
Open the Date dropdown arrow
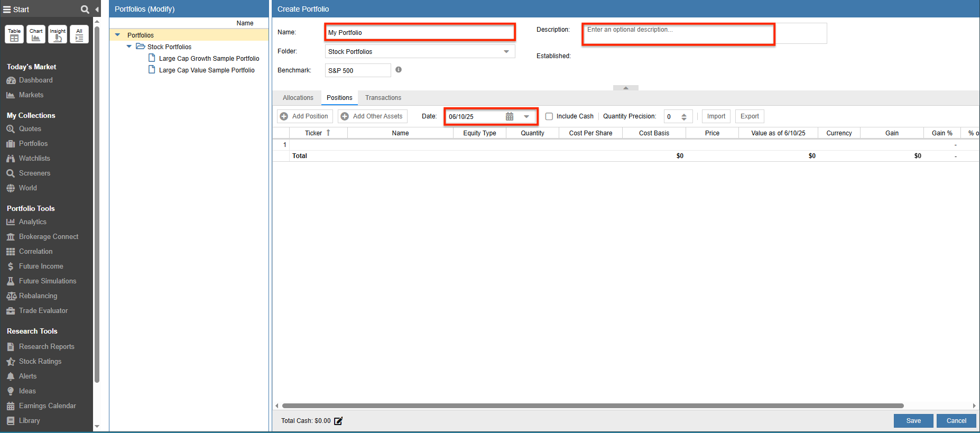526,117
